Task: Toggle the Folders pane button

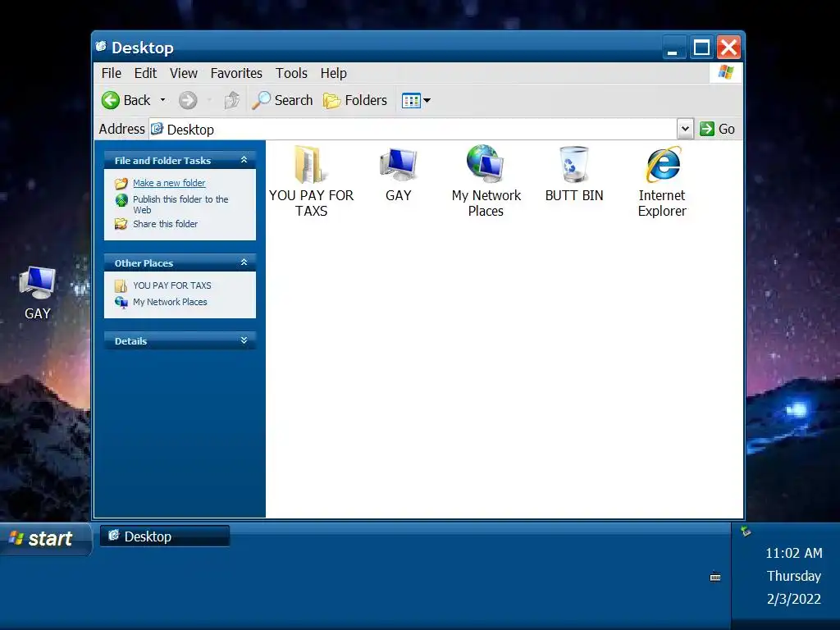Action: (x=355, y=100)
